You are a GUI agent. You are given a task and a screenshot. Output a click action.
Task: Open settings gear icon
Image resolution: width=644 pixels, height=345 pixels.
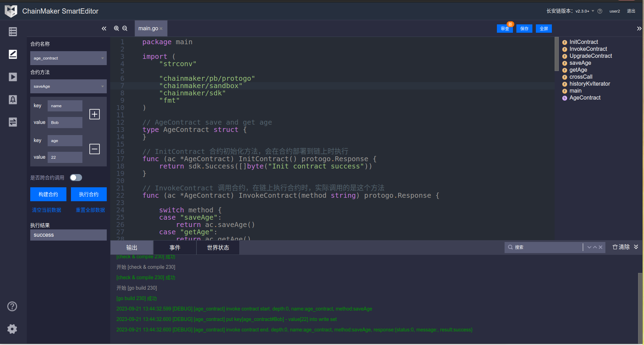click(12, 329)
